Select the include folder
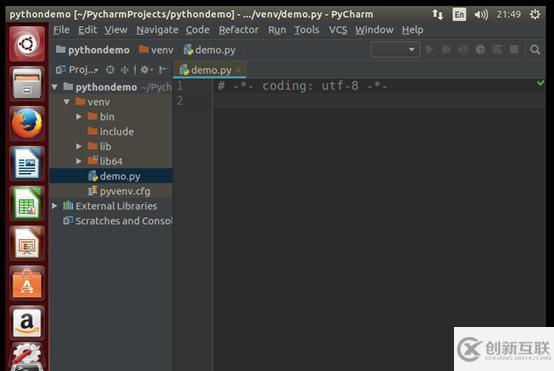This screenshot has width=554, height=371. (111, 131)
